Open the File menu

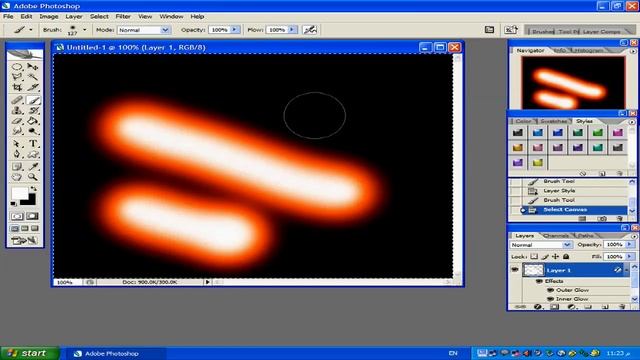coord(8,16)
